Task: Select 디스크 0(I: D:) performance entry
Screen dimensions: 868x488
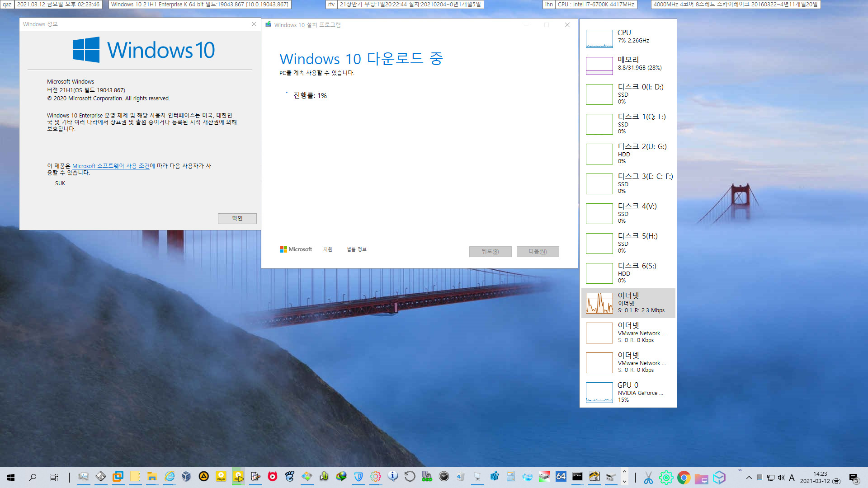Action: pos(628,94)
